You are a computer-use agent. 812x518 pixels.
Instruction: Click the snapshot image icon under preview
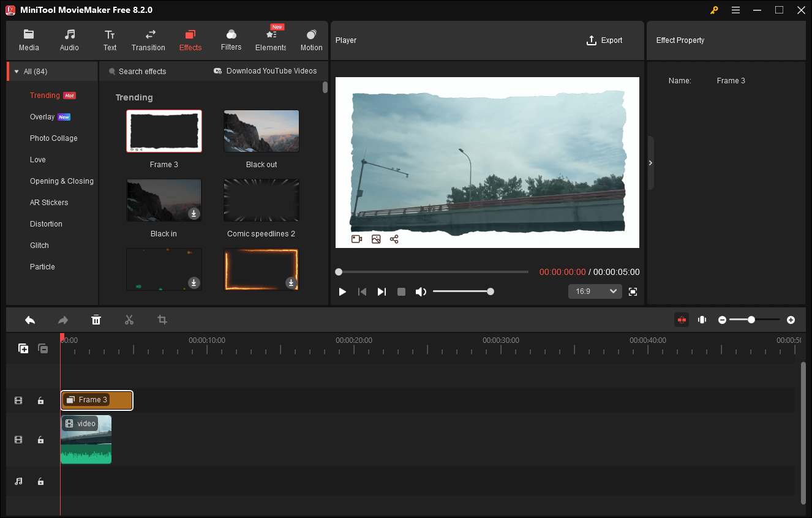point(376,239)
